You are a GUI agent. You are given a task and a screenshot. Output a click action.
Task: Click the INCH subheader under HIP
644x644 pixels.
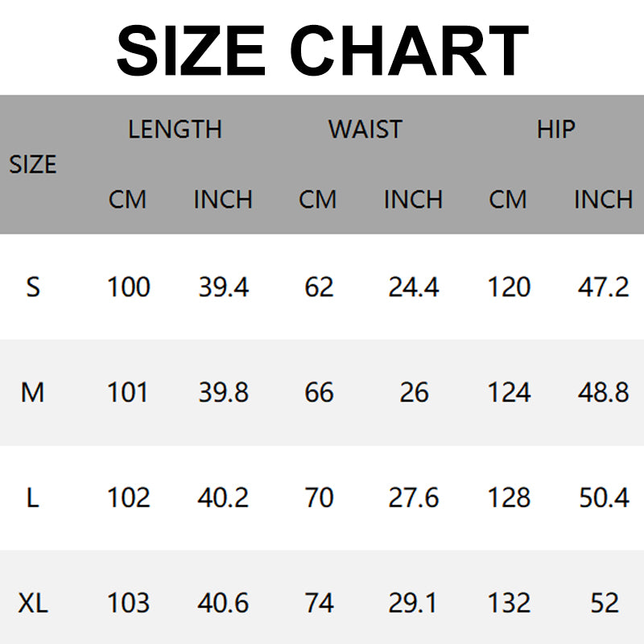[603, 199]
